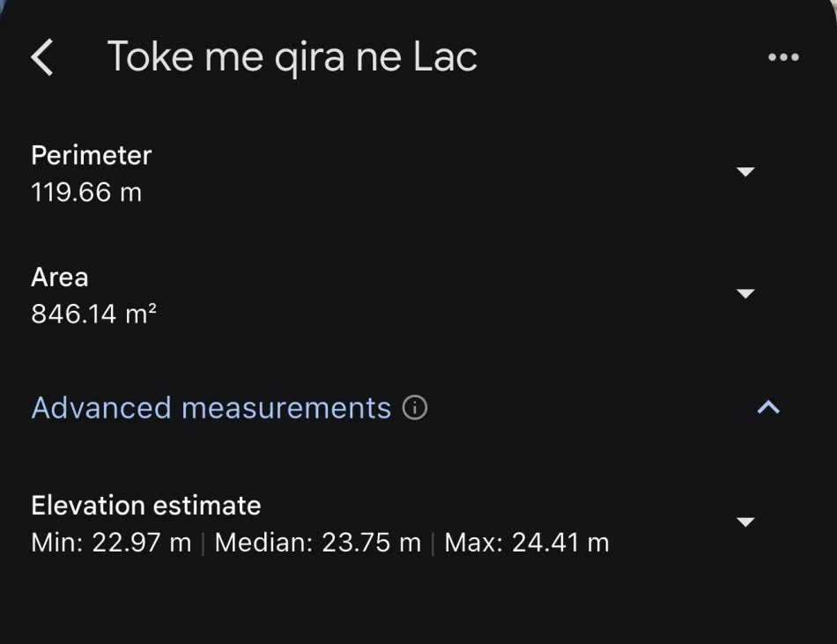Click the word 'Lac' in the title
Image resolution: width=837 pixels, height=644 pixels.
445,58
